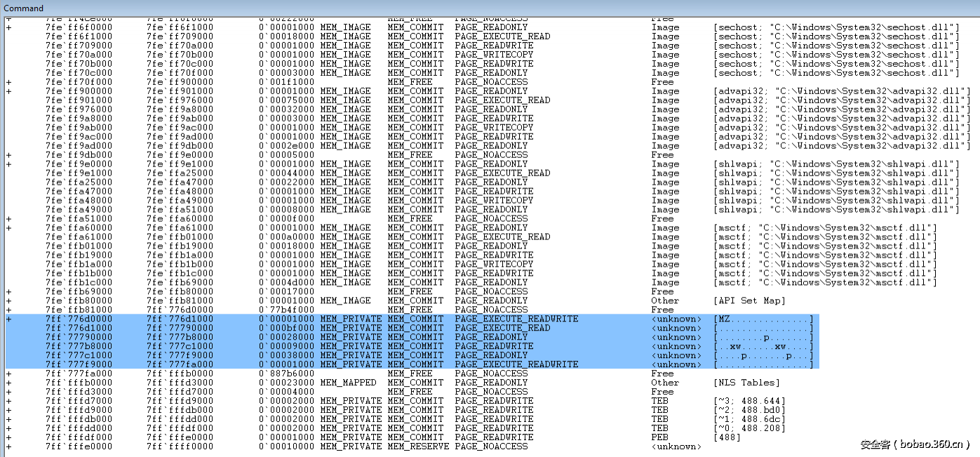Screen dimensions: 980x457
Task: Click the [NLS Tables] entry
Action: point(746,383)
